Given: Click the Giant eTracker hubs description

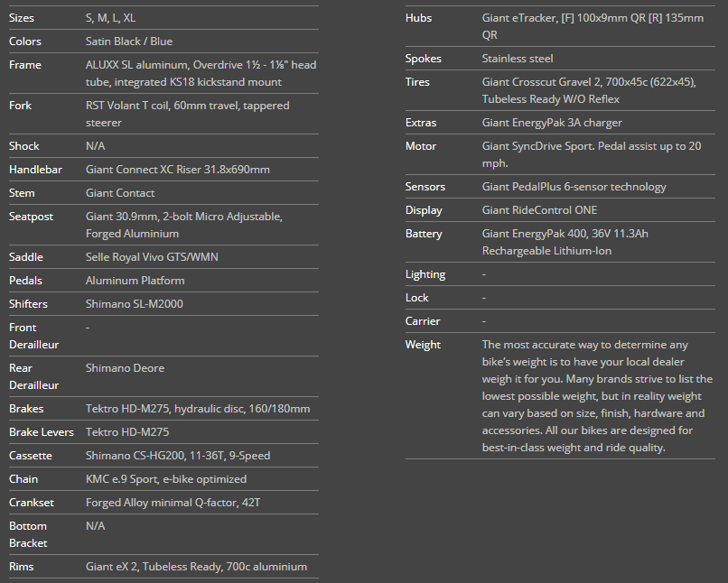Looking at the screenshot, I should point(593,26).
